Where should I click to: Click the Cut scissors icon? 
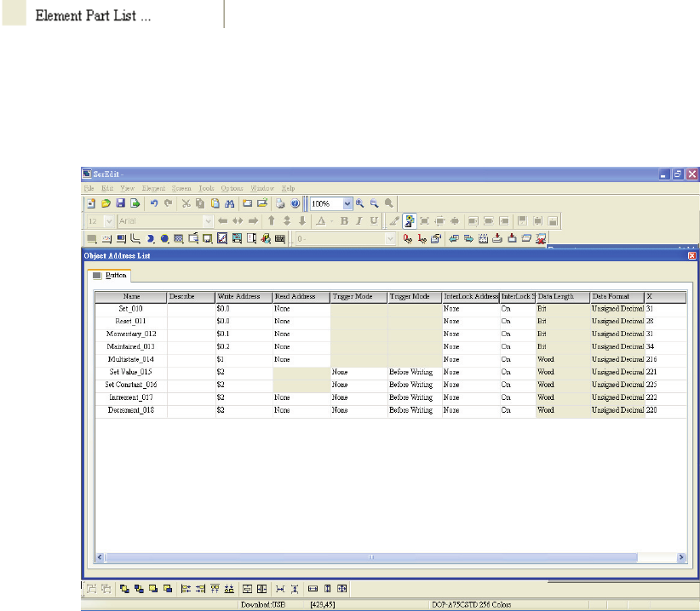coord(186,204)
